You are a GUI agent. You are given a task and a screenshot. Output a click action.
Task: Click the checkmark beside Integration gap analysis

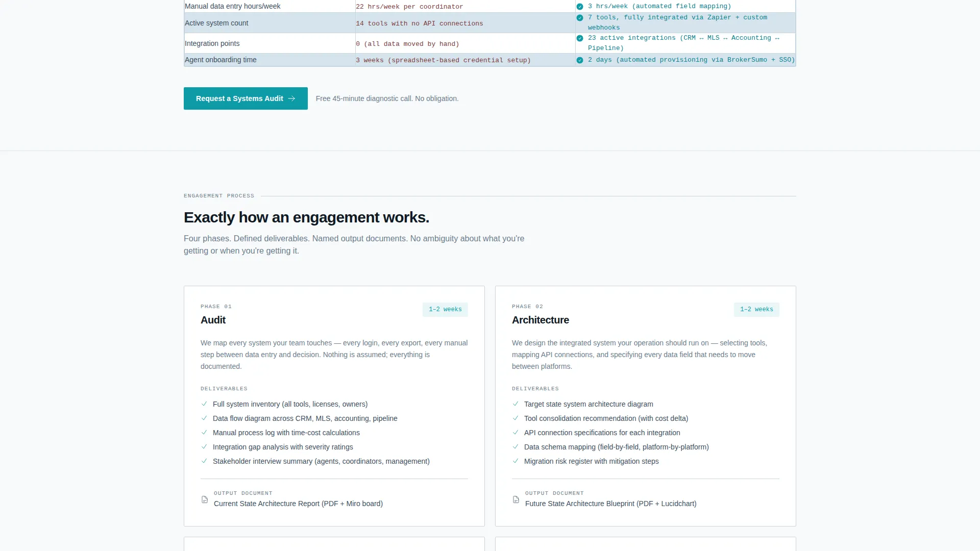204,446
